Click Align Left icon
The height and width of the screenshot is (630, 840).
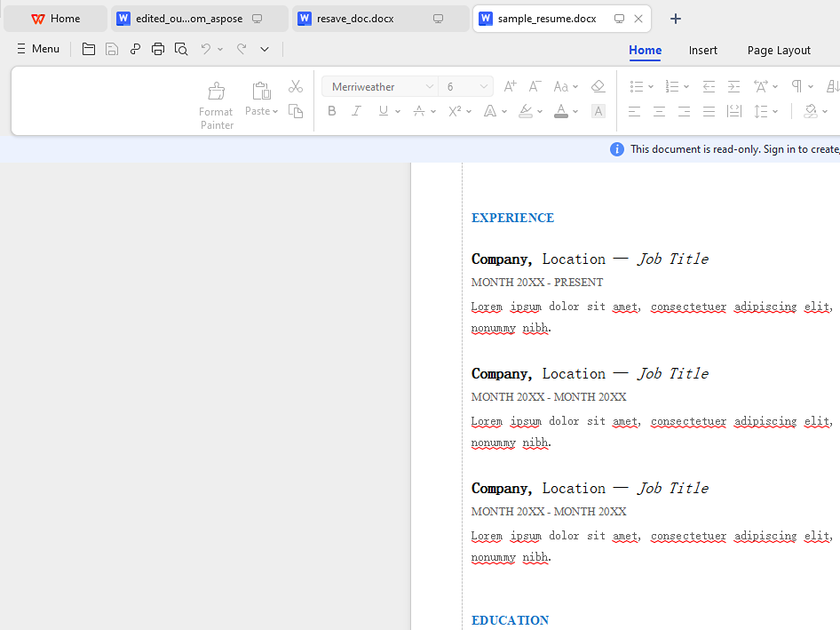634,111
